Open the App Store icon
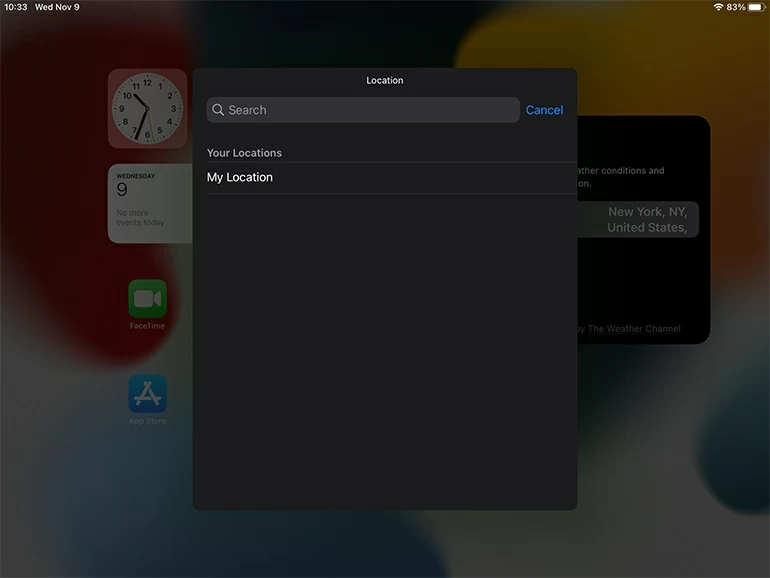Viewport: 770px width, 578px height. click(x=147, y=394)
